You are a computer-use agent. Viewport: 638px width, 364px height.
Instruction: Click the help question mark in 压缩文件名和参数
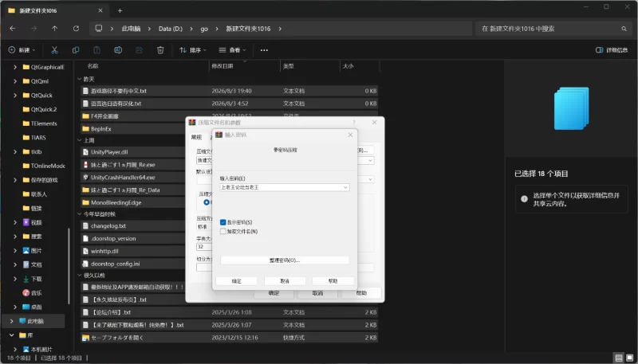tap(354, 123)
